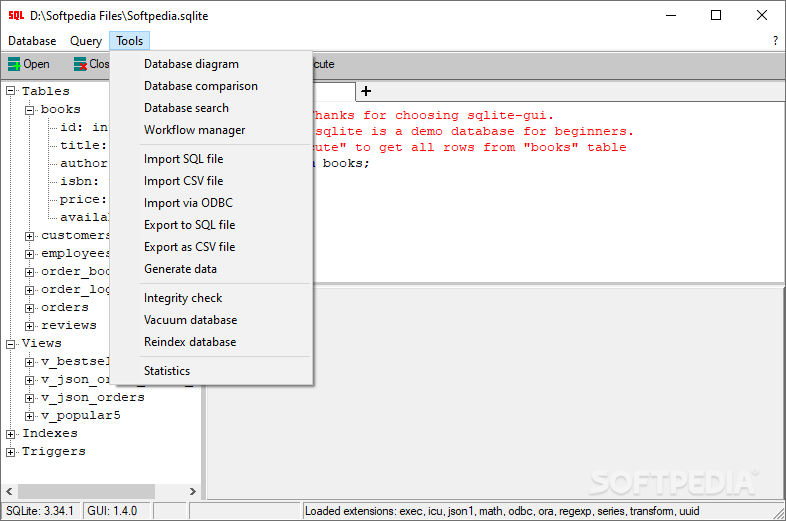Select the isbn column in books
Screen dimensions: 786x521
(79, 182)
